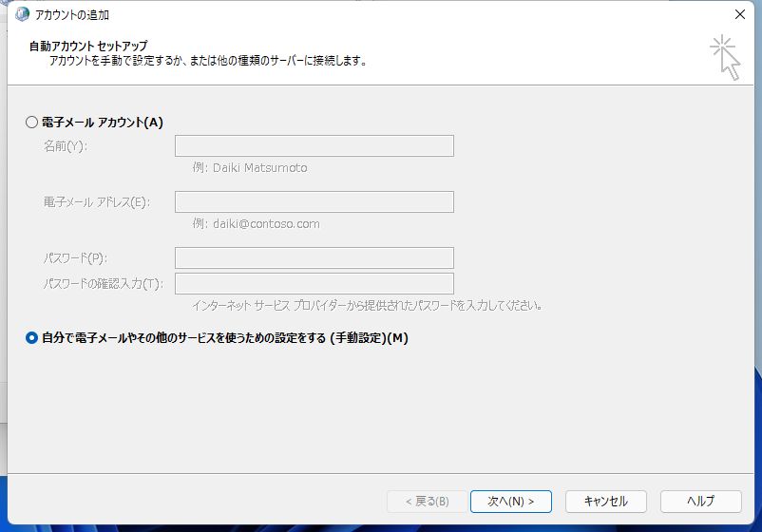Click the アカウントの追加 window title
This screenshot has height=532, width=762.
click(72, 15)
